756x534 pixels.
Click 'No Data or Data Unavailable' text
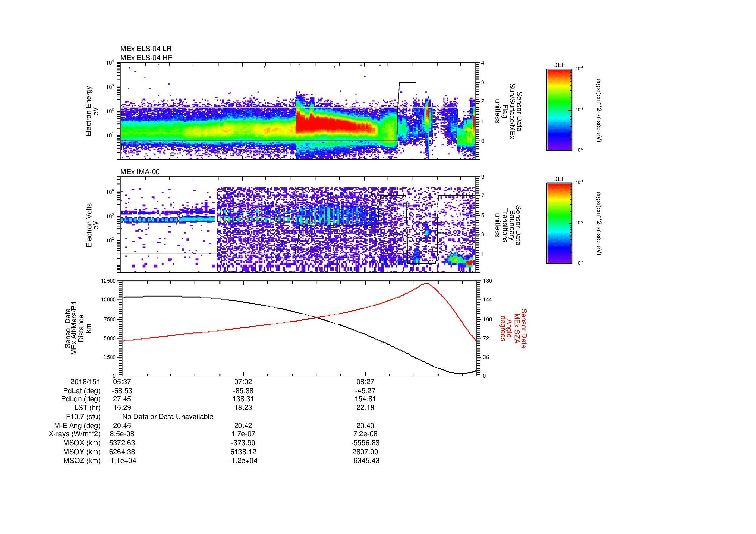pyautogui.click(x=168, y=416)
